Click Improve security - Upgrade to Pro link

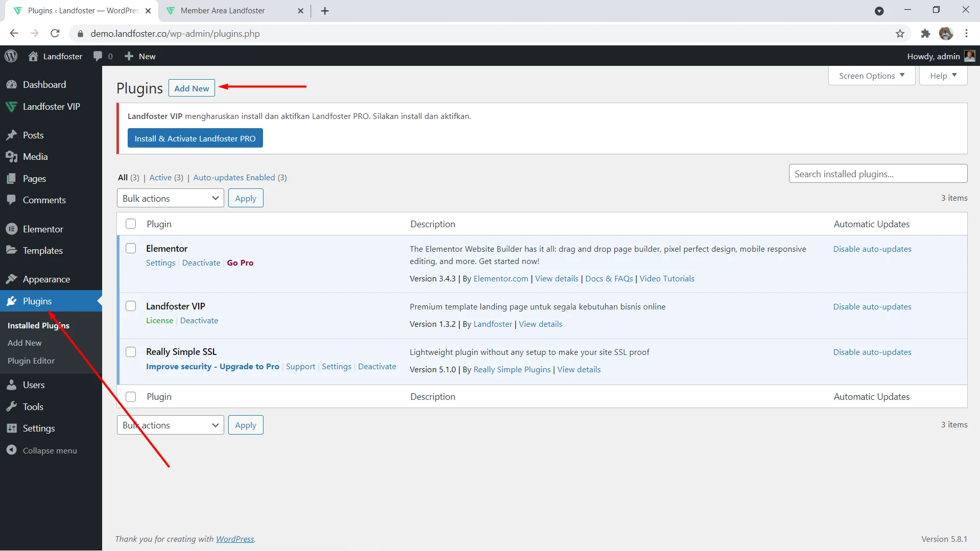(212, 367)
